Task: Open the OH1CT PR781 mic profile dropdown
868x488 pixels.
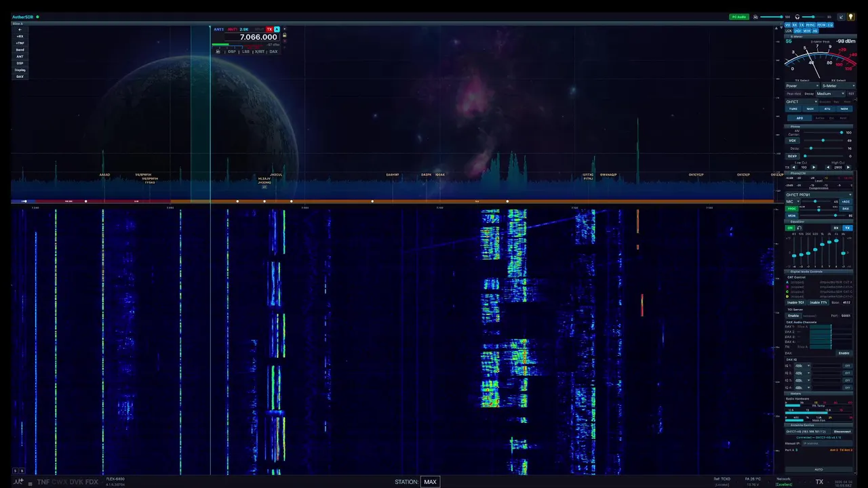Action: [819, 195]
